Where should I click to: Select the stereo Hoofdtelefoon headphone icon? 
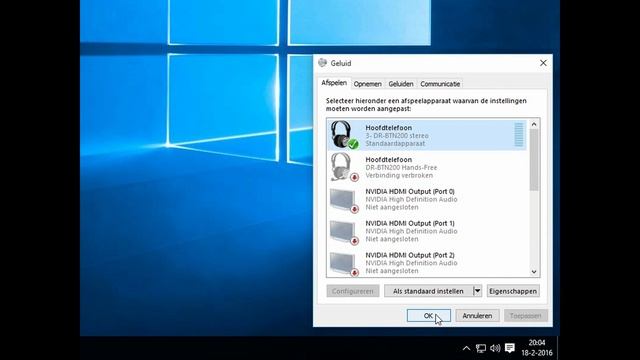coord(343,135)
